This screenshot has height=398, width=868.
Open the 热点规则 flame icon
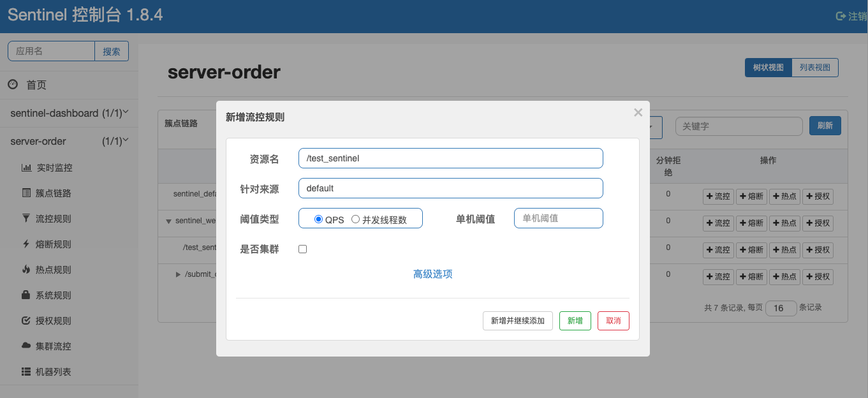coord(26,270)
